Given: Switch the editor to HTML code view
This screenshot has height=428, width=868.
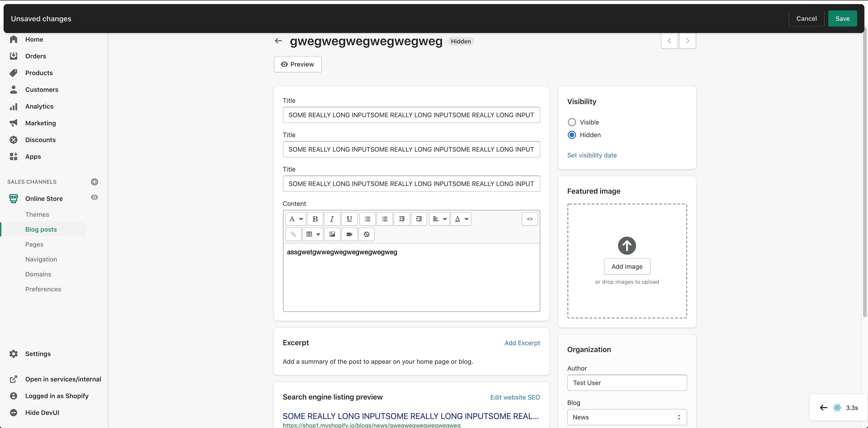Looking at the screenshot, I should click(x=529, y=219).
